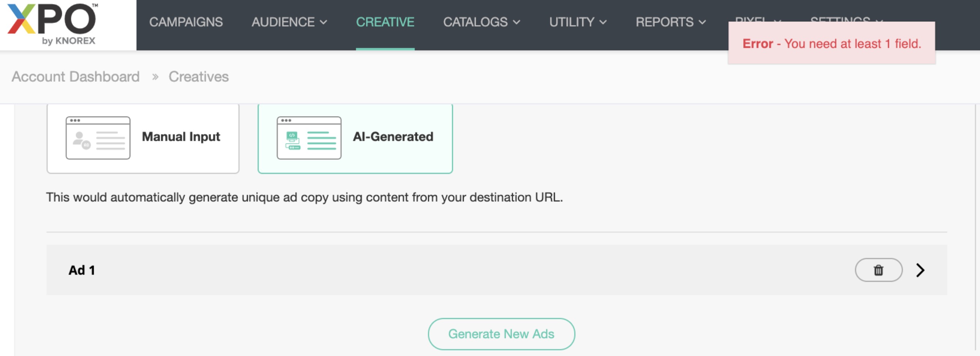This screenshot has height=356, width=980.
Task: Click the Audience menu chevron arrow
Action: 323,22
